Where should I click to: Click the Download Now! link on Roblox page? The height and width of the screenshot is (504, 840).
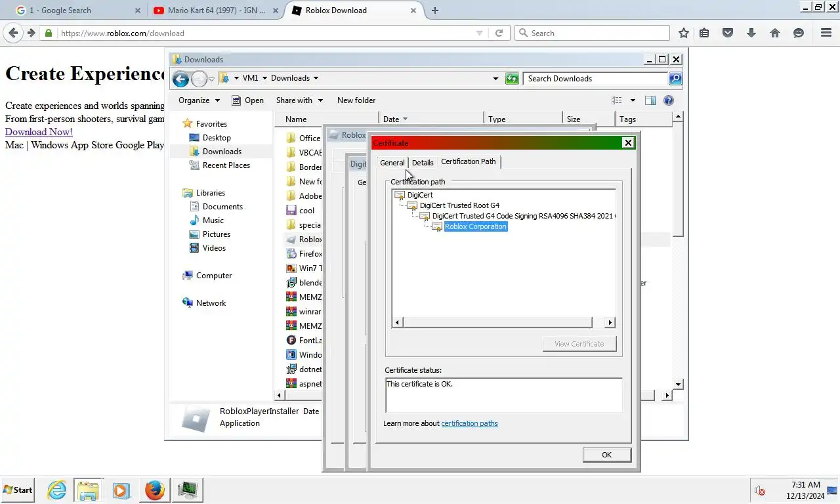(39, 132)
